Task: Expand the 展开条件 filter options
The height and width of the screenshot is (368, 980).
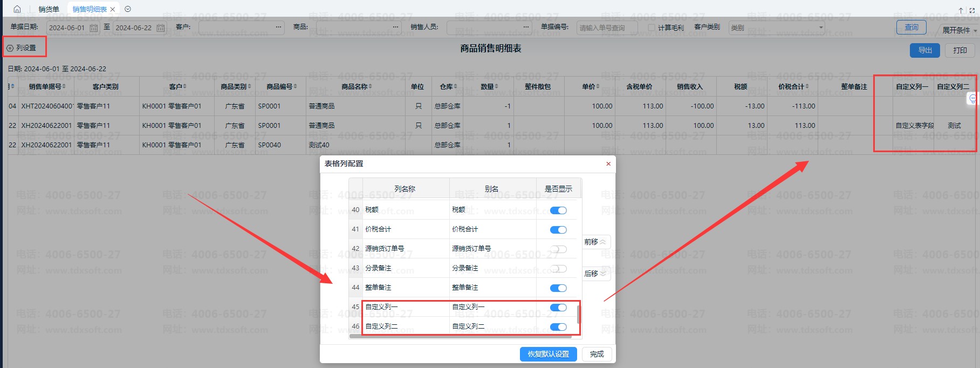Action: (x=958, y=30)
